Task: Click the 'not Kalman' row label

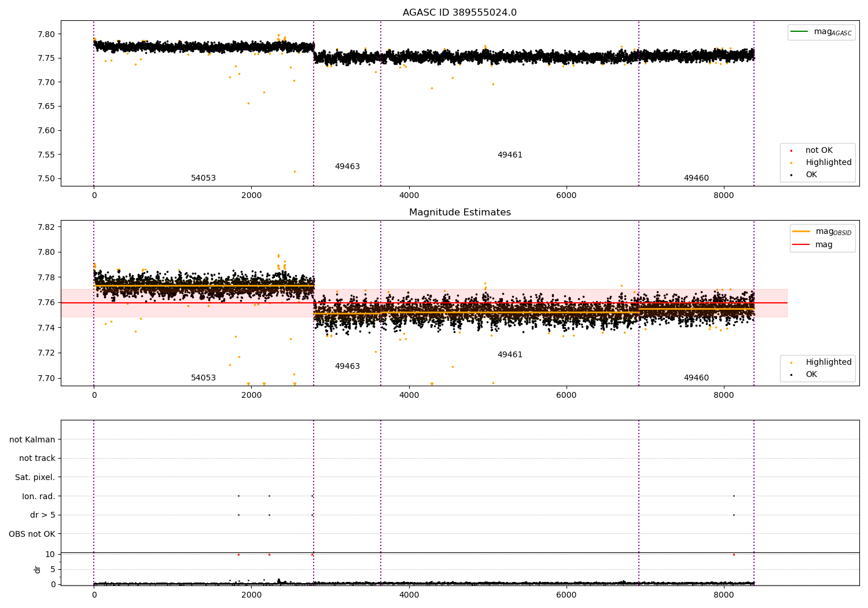Action: coord(32,440)
